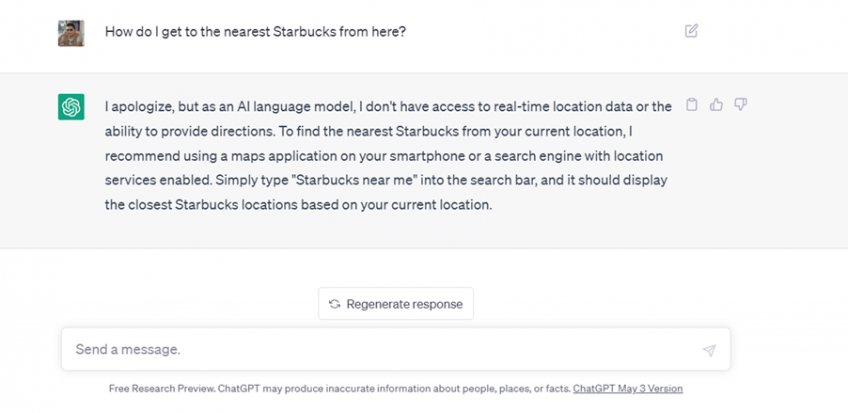Screen dimensions: 848x413
Task: Focus the 'Send a message' input field
Action: [380, 350]
